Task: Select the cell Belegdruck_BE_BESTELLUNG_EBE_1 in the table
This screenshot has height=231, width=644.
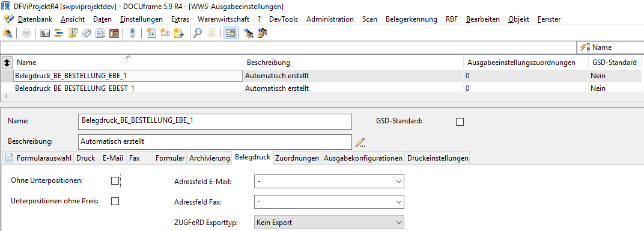Action: click(x=128, y=76)
